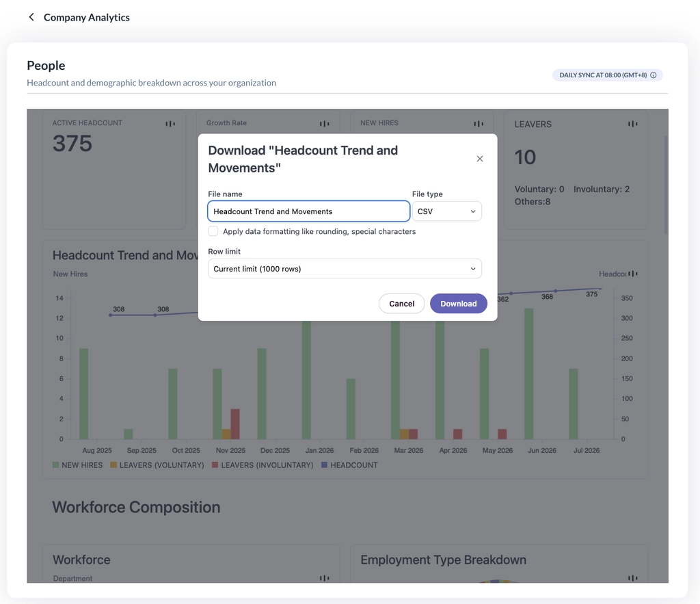Image resolution: width=700 pixels, height=604 pixels.
Task: Expand the Row limit dropdown
Action: click(x=345, y=269)
